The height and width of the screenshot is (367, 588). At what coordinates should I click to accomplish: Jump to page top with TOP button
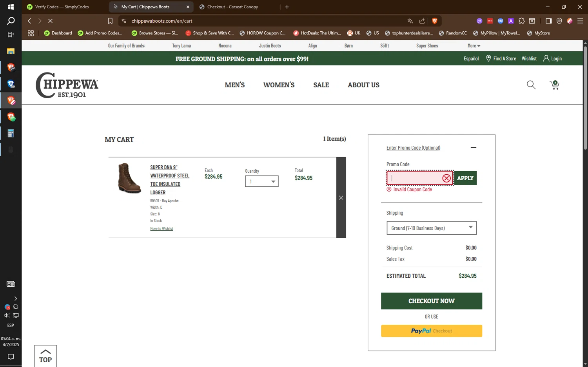[x=45, y=356]
